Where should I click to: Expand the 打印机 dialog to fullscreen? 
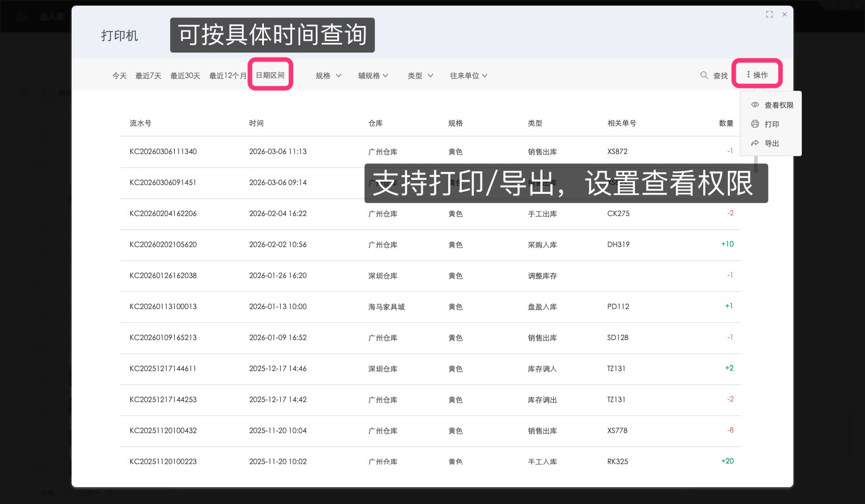pos(769,14)
